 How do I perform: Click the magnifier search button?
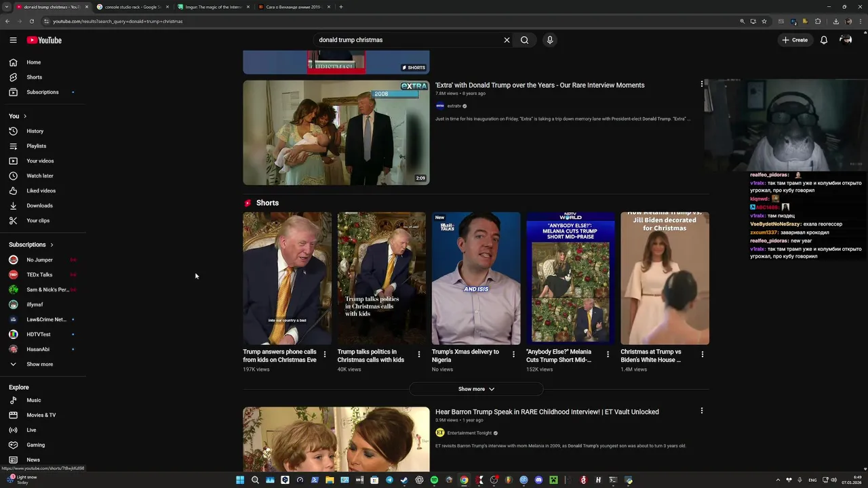coord(524,40)
